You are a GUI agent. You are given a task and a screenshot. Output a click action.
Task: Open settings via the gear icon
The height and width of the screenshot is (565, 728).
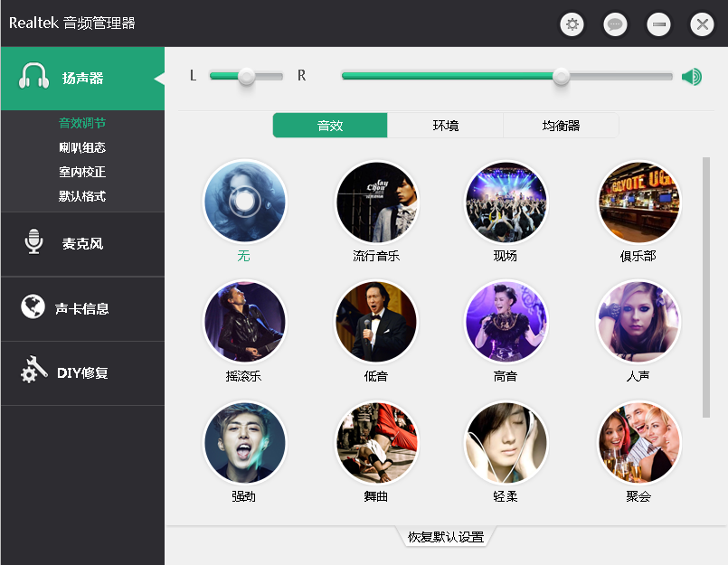[572, 24]
